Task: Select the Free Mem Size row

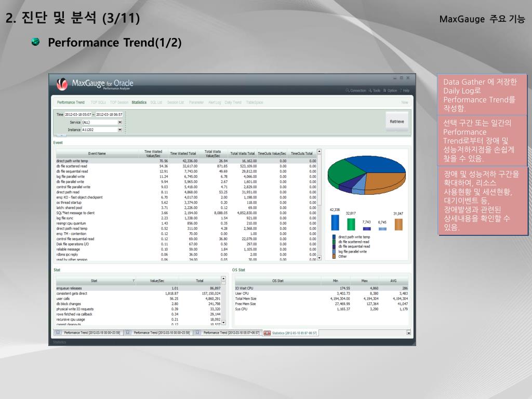Action: (321, 303)
